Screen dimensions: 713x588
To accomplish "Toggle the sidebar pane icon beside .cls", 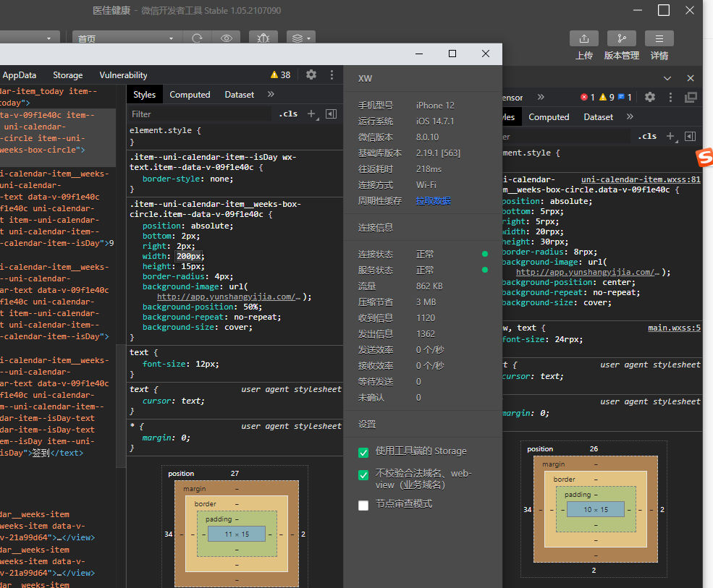I will (331, 114).
